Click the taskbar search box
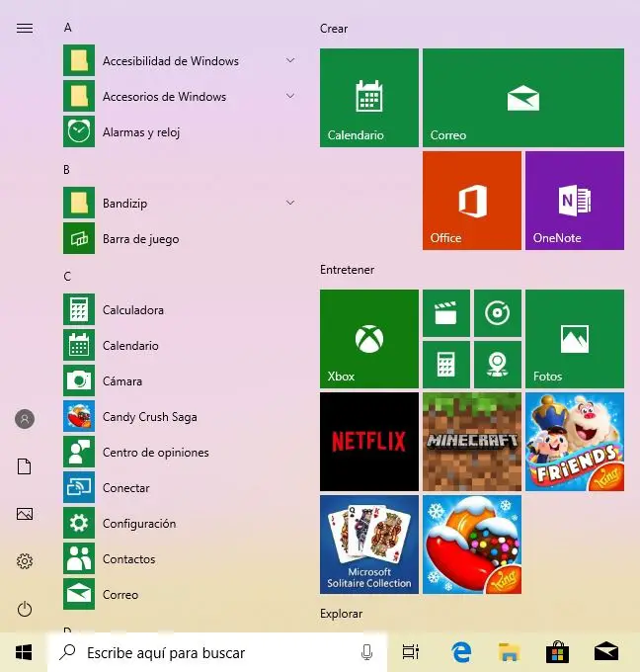This screenshot has width=640, height=672. (x=216, y=652)
